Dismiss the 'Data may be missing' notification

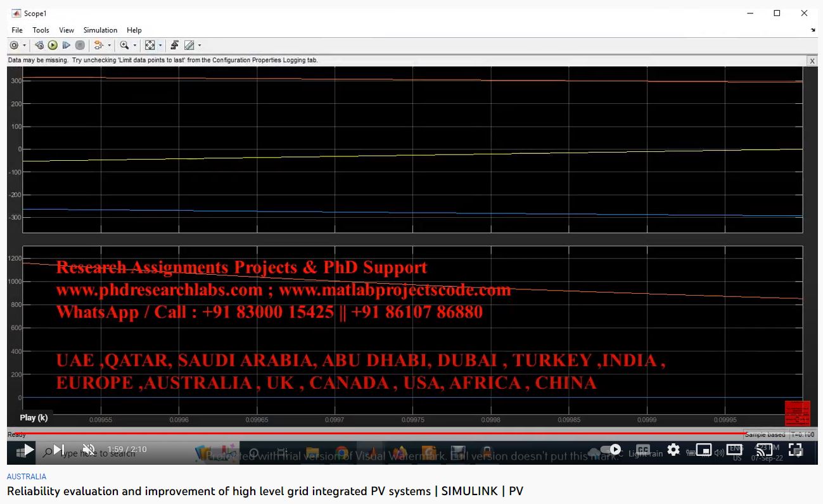(812, 61)
